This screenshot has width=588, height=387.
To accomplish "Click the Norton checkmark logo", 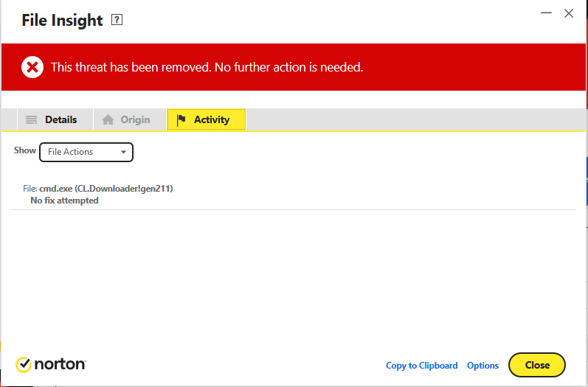I will coord(24,365).
